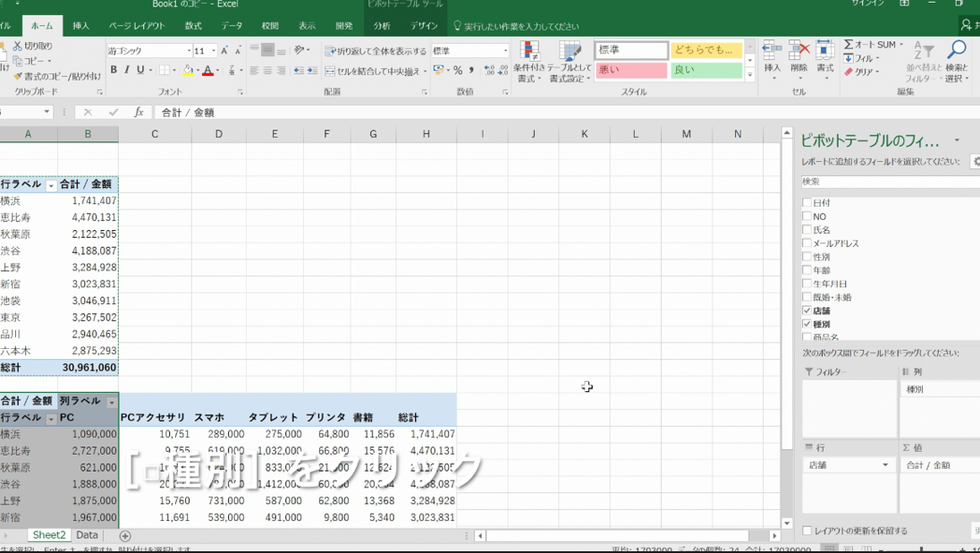The width and height of the screenshot is (980, 553).
Task: Uncheck the 店舗 field checkbox
Action: point(807,311)
